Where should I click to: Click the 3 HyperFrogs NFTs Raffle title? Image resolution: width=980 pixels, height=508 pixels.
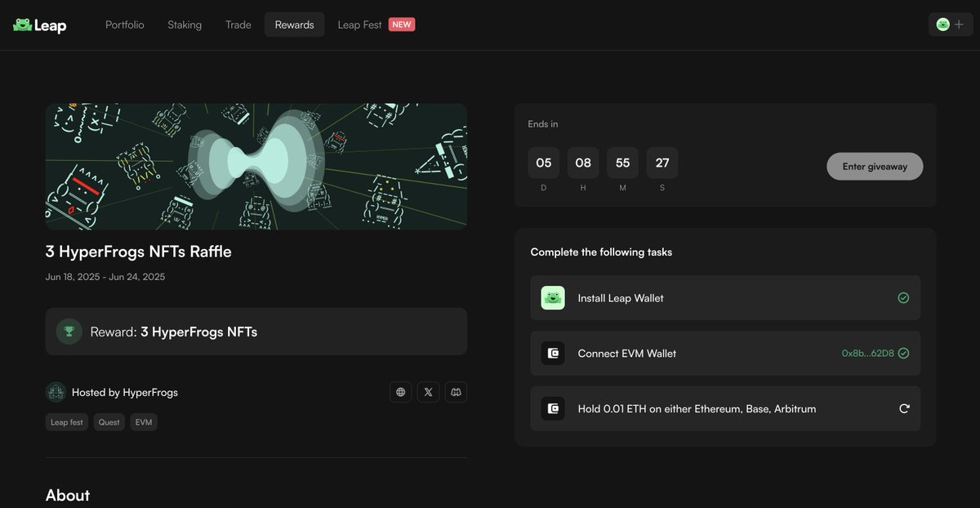(x=139, y=252)
